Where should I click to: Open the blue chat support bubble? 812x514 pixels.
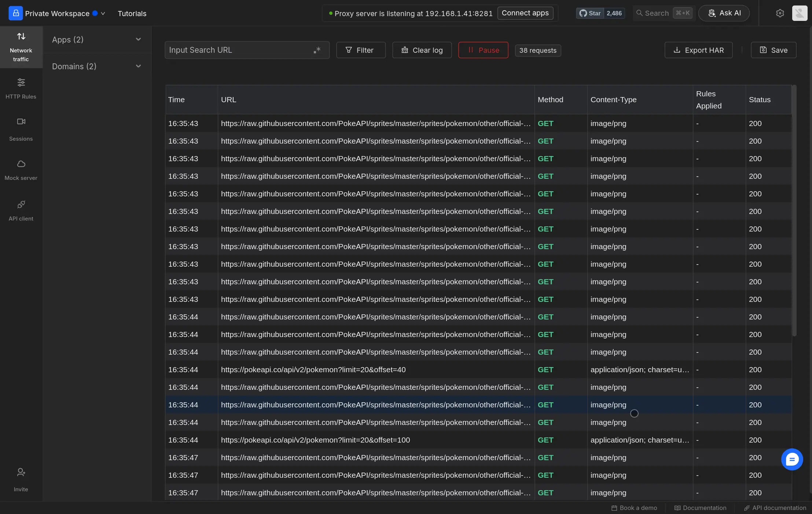[792, 459]
